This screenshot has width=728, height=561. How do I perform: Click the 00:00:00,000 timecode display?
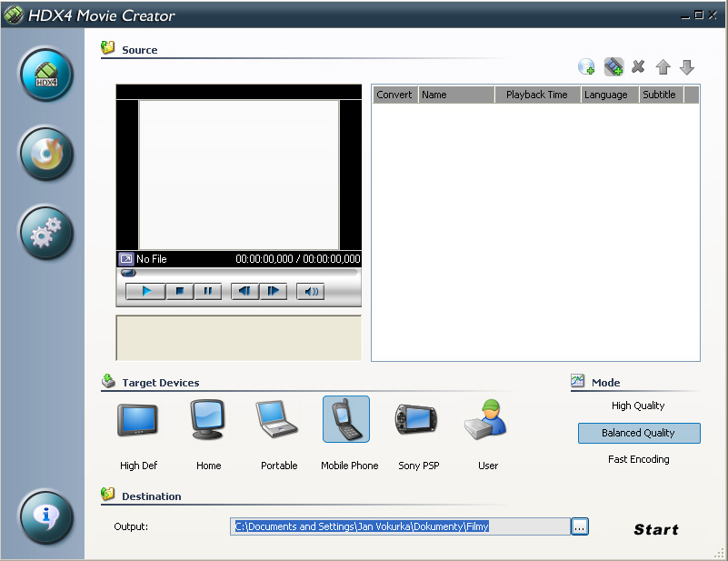click(298, 259)
